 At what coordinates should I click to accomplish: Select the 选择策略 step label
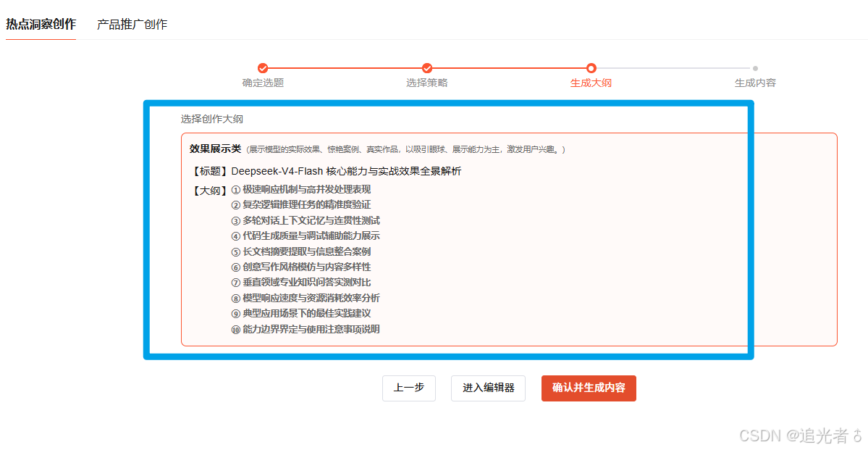pos(427,83)
